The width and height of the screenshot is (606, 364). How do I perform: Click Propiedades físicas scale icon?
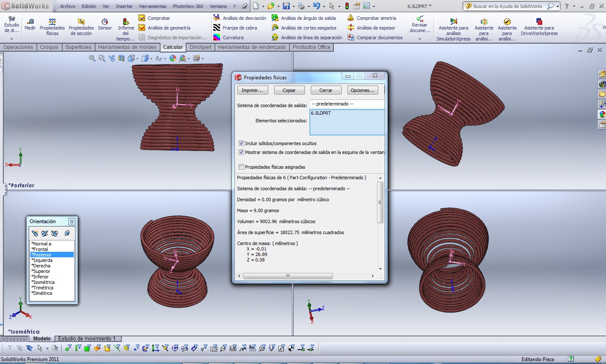(52, 22)
